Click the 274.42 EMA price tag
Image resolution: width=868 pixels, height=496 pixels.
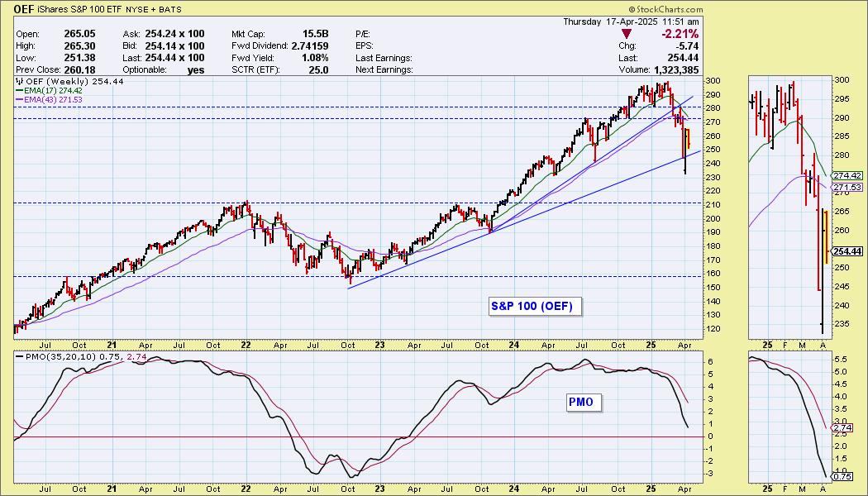click(x=847, y=175)
